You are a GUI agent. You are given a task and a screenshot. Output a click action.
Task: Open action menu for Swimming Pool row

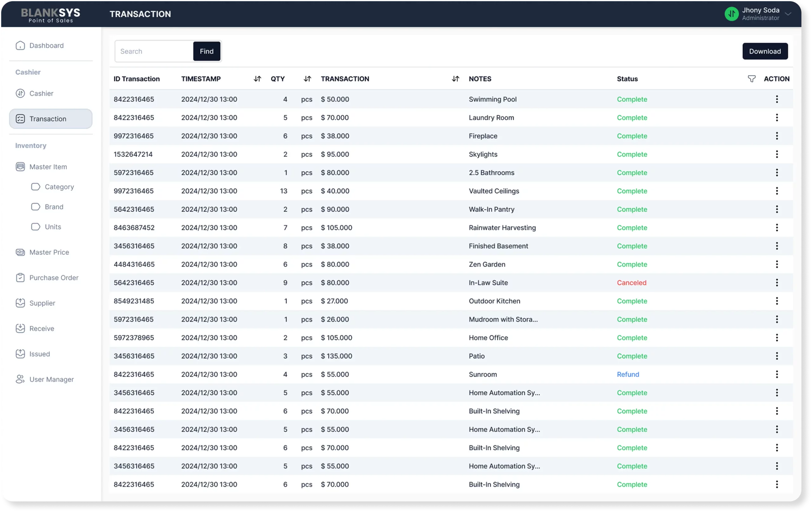coord(776,99)
